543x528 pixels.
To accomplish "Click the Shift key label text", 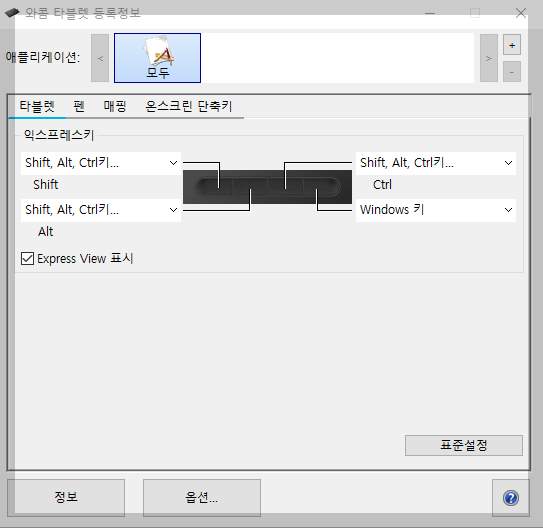I will point(45,185).
